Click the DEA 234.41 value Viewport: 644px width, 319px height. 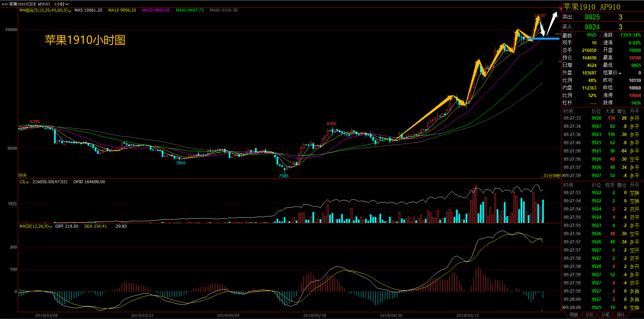point(96,226)
